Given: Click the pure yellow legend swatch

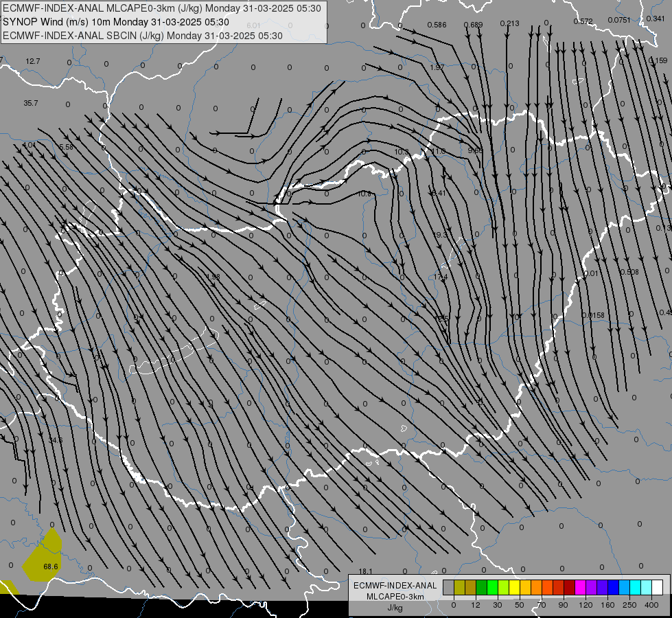Looking at the screenshot, I should [x=515, y=588].
